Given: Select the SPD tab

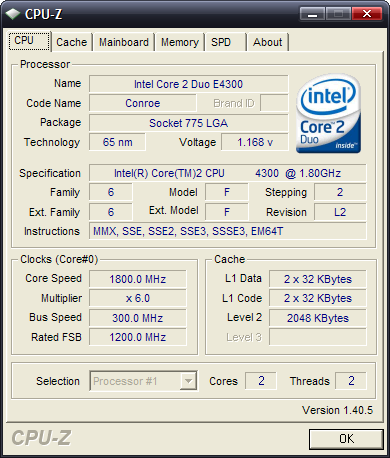Looking at the screenshot, I should click(x=226, y=42).
